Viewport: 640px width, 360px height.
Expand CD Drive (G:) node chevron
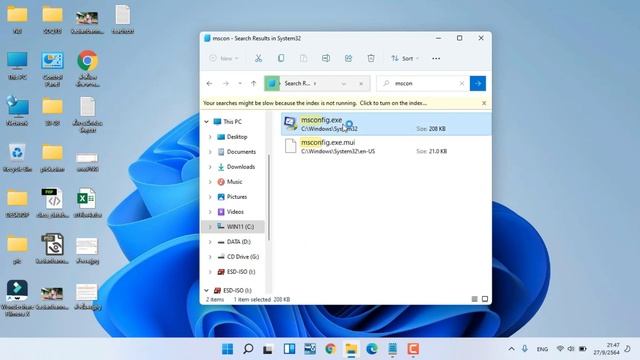(210, 257)
